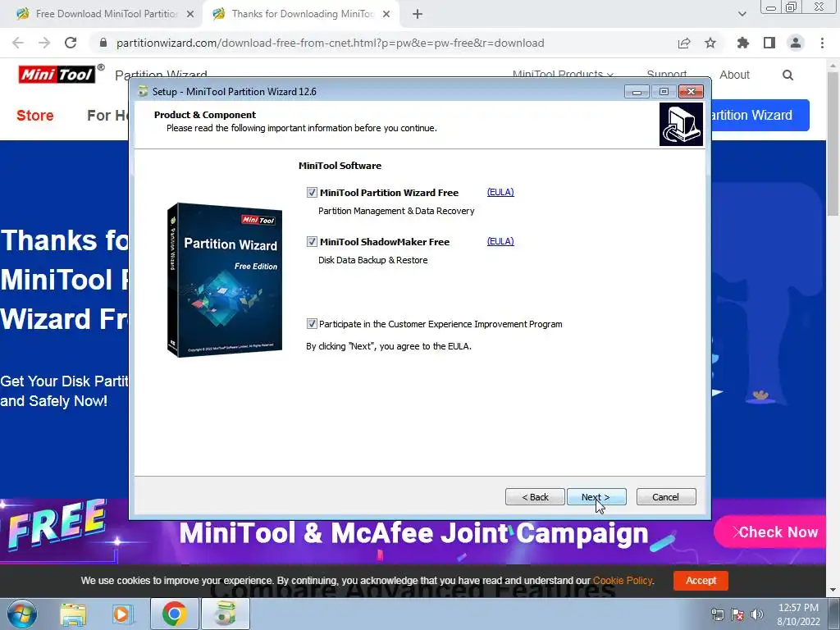Click the share page icon

click(x=684, y=43)
